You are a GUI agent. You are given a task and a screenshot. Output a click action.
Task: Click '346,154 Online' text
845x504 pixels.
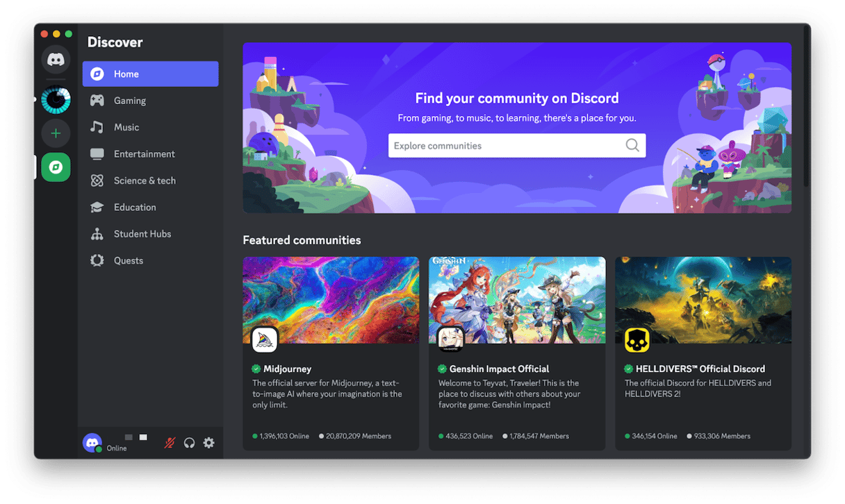coord(655,436)
